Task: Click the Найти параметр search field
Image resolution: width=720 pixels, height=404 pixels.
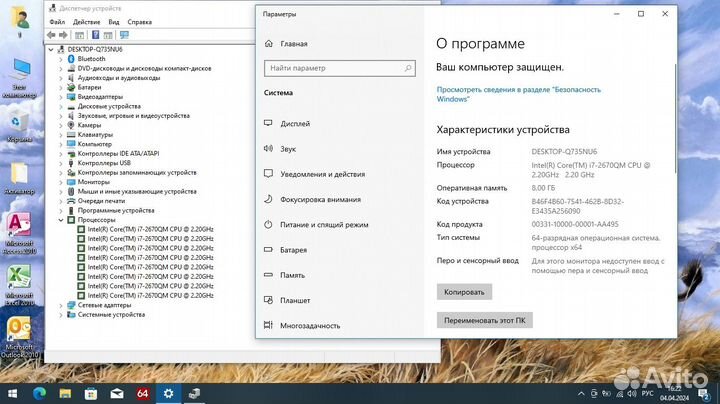Action: [x=340, y=68]
